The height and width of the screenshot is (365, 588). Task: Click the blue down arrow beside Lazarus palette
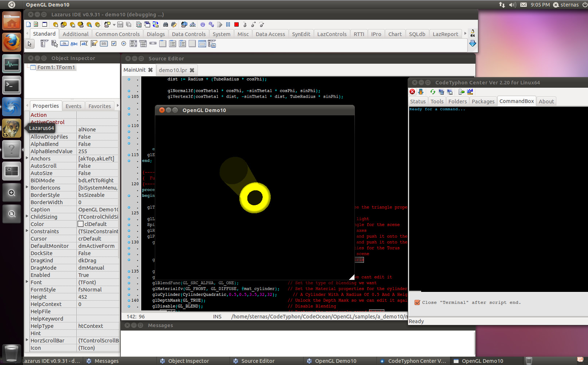tap(473, 43)
